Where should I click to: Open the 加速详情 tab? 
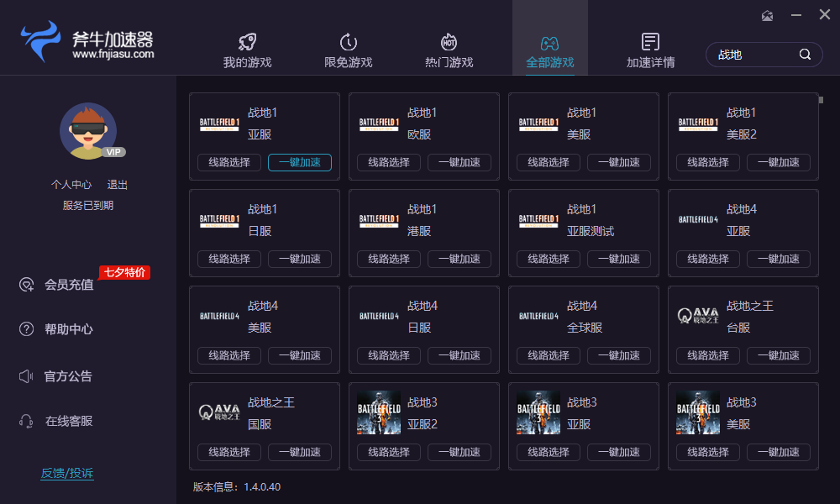tap(650, 51)
